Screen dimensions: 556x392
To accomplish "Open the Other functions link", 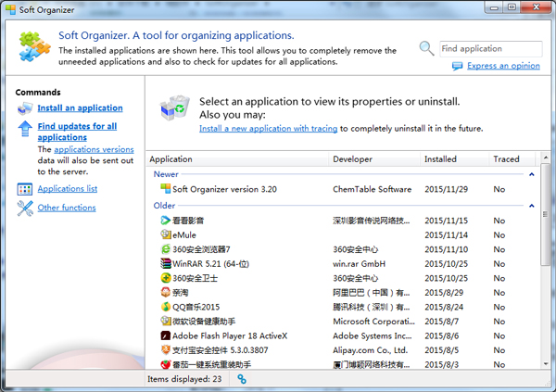I will pos(67,208).
